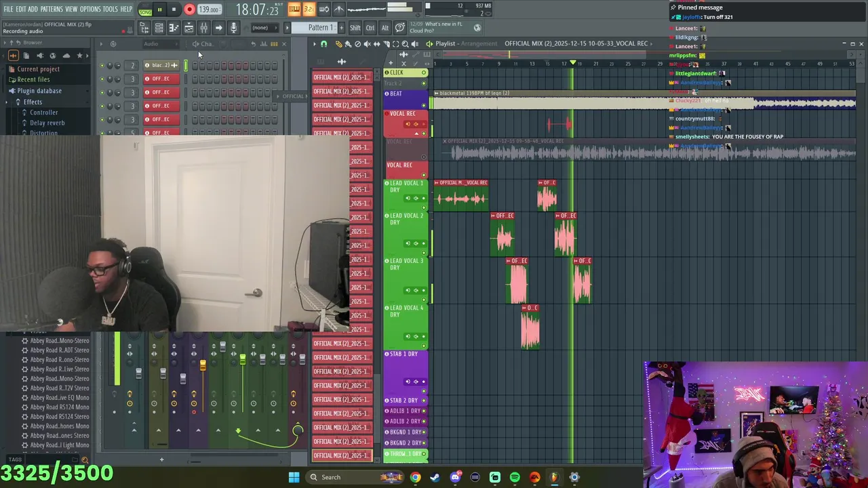Image resolution: width=868 pixels, height=488 pixels.
Task: Toggle the blac..2) channel mute LED
Action: coord(102,65)
